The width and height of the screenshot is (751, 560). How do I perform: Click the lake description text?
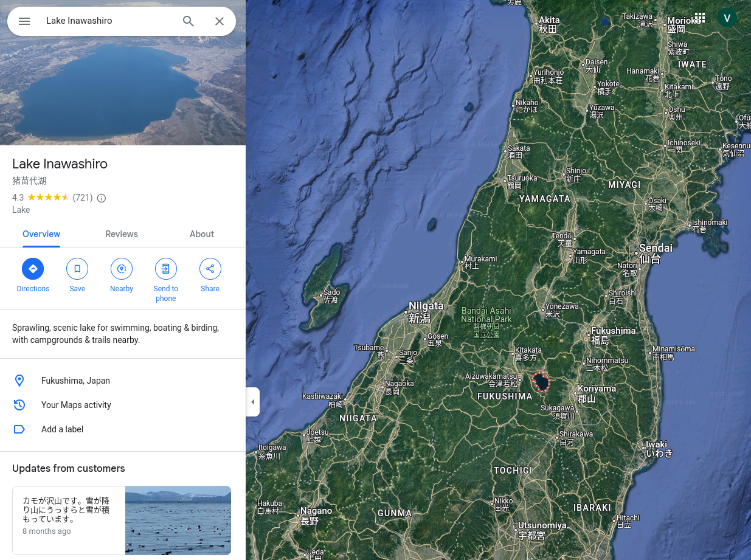coord(116,334)
